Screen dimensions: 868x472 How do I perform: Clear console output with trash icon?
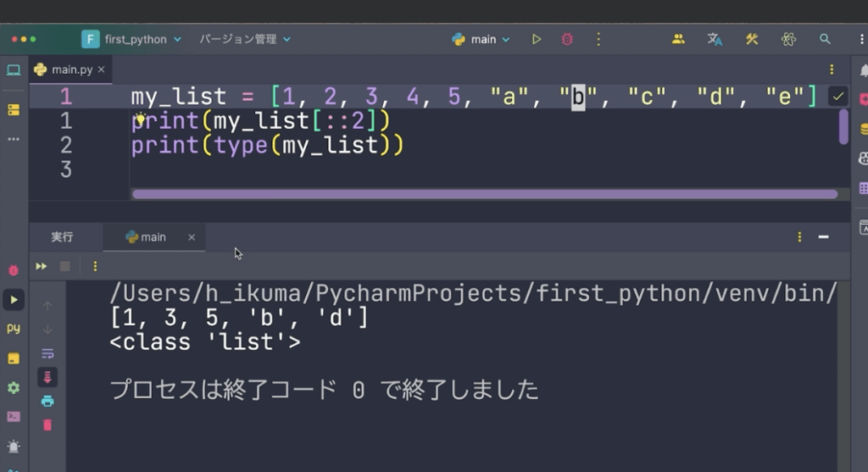[47, 425]
